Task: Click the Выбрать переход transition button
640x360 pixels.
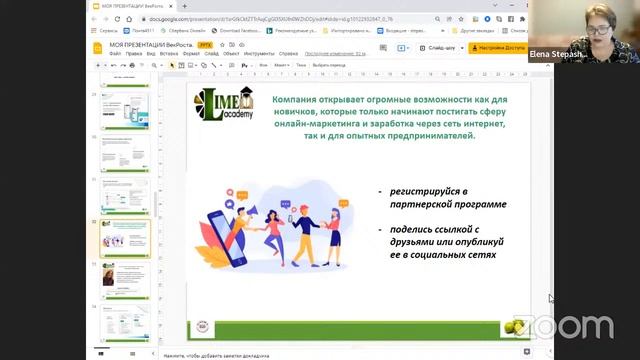Action: (329, 65)
